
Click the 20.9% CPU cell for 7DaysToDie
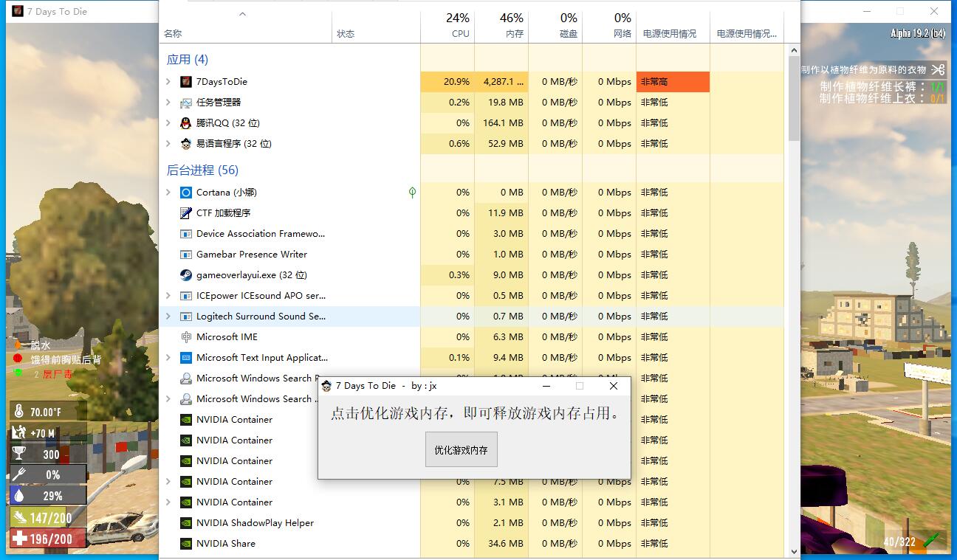[447, 82]
